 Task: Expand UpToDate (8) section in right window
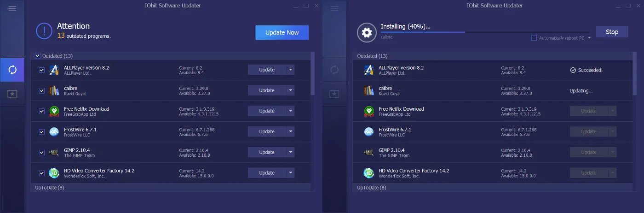tap(493, 188)
